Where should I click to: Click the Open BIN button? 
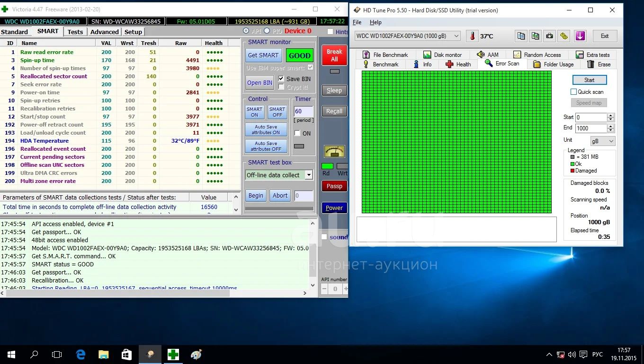click(x=259, y=82)
